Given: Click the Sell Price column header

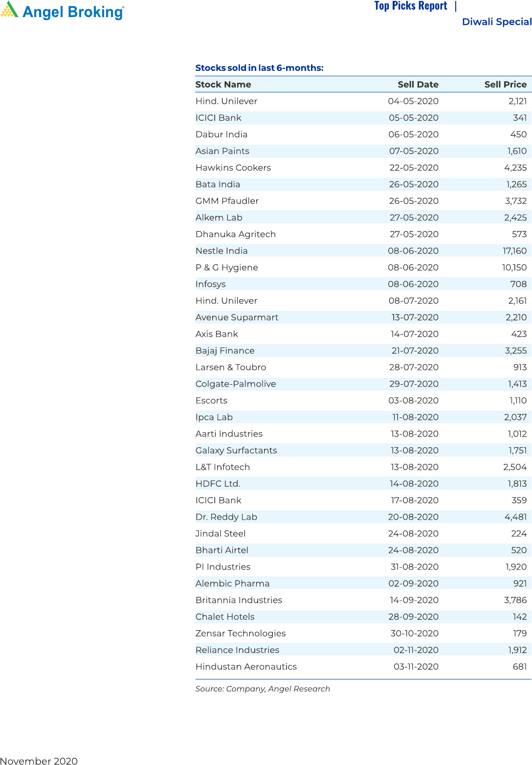Looking at the screenshot, I should coord(505,85).
